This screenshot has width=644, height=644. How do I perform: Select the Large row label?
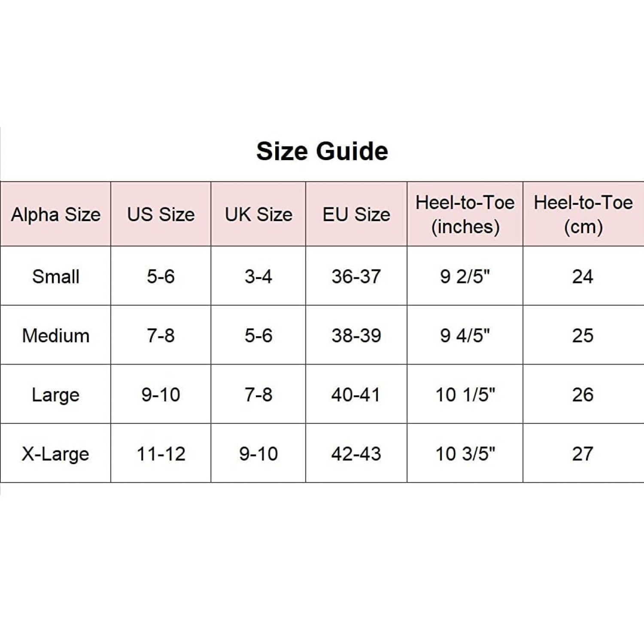click(56, 395)
